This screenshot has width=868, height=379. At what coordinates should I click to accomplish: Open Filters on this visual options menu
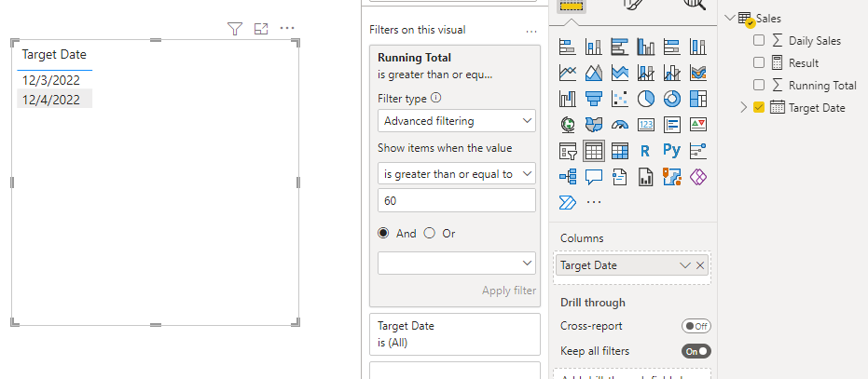pyautogui.click(x=531, y=31)
